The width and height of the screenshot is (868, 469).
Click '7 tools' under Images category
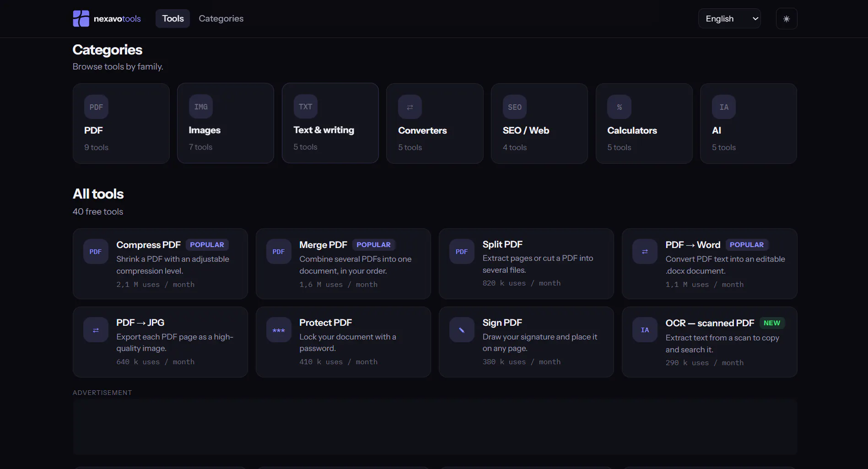point(200,147)
